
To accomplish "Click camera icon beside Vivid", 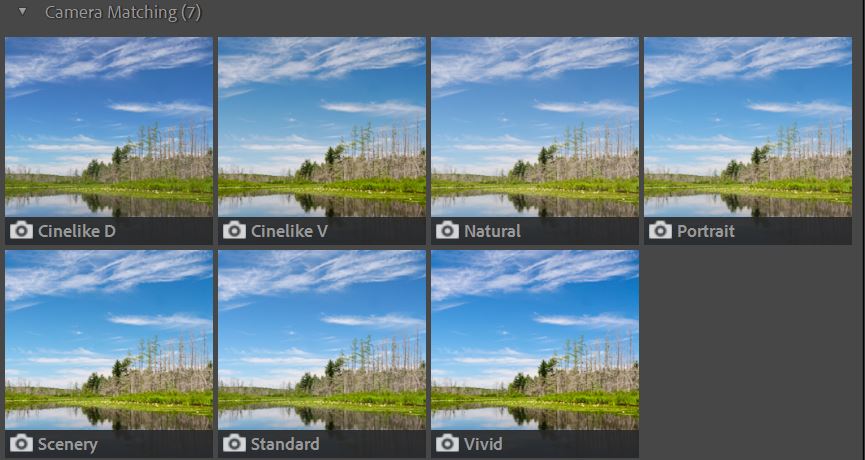I will tap(447, 443).
